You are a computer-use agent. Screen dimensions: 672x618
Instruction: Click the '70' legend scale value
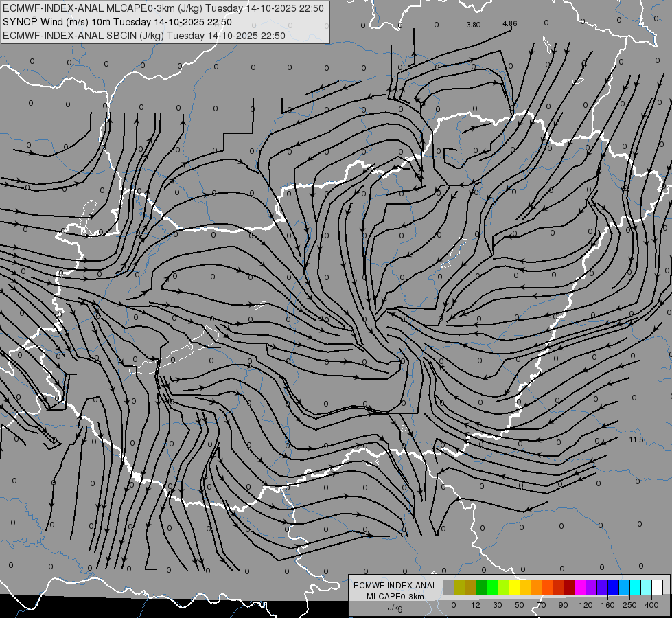tap(542, 605)
